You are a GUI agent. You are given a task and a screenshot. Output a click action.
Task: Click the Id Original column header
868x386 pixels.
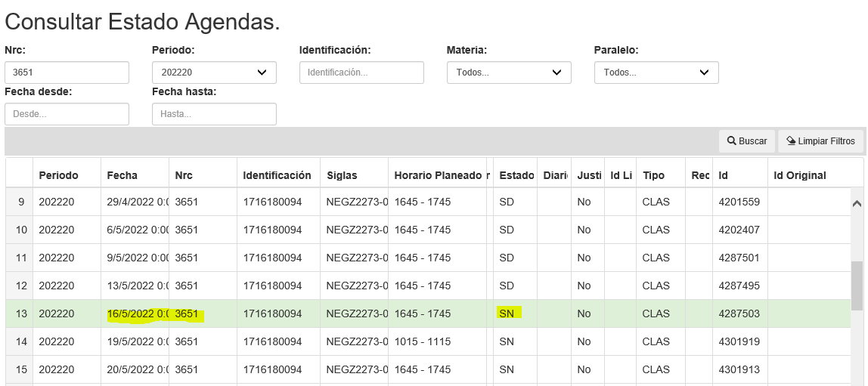(800, 175)
